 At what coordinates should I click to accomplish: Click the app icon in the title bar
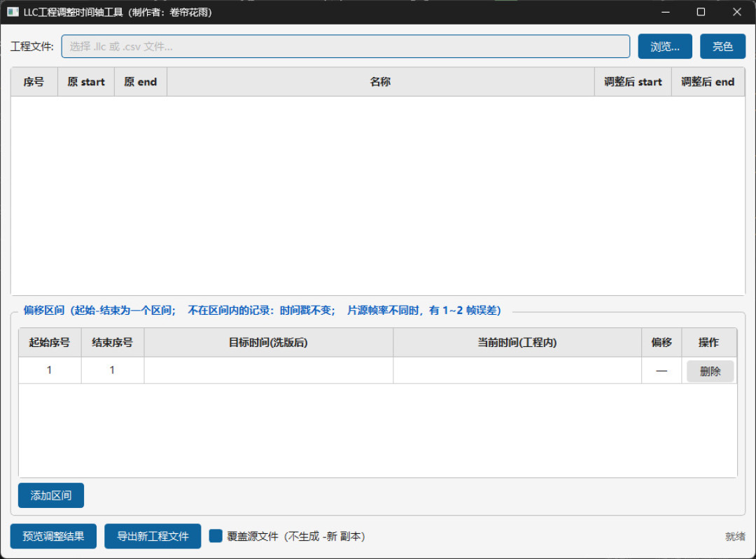click(x=13, y=12)
